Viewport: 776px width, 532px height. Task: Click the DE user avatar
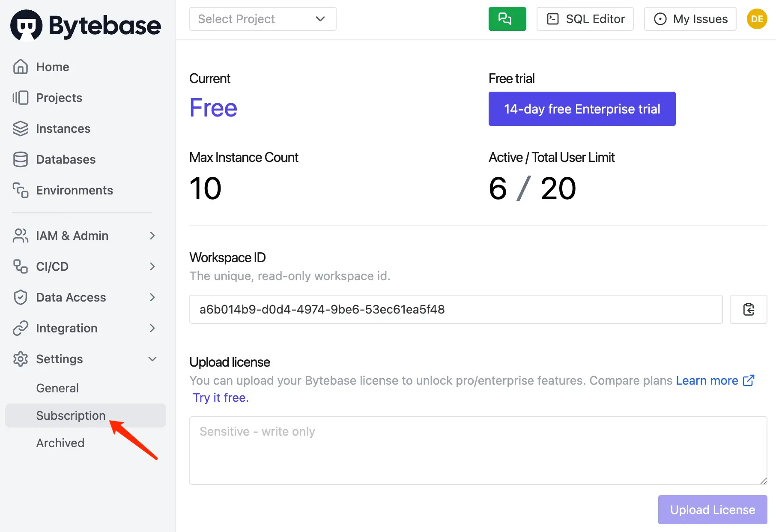click(x=757, y=19)
